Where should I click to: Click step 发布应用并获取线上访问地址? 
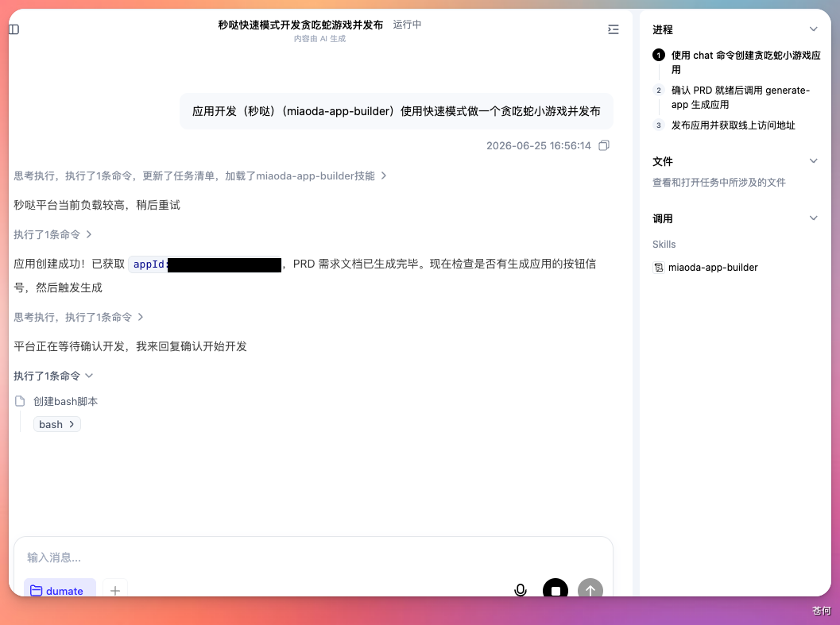(733, 125)
